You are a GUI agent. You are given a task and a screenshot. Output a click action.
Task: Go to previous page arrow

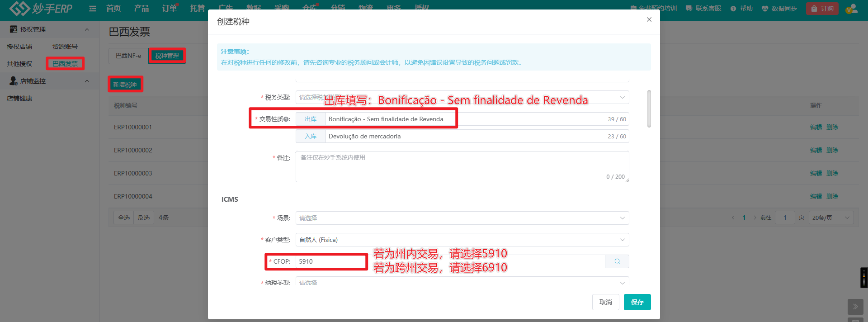[733, 218]
